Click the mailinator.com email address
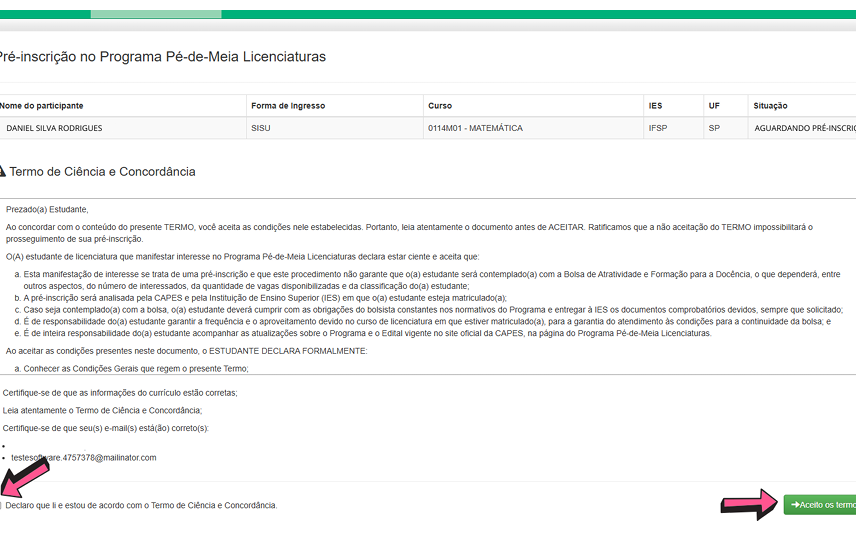The image size is (856, 544). [x=84, y=457]
